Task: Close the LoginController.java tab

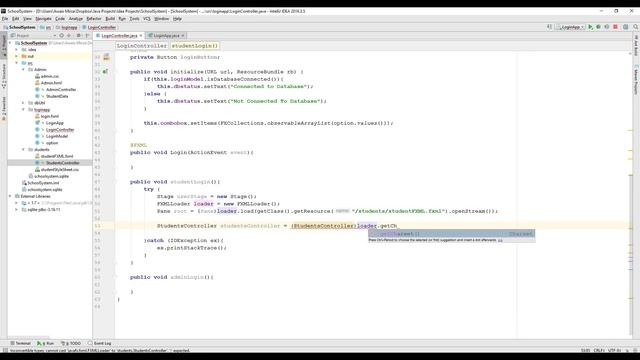Action: tap(141, 36)
